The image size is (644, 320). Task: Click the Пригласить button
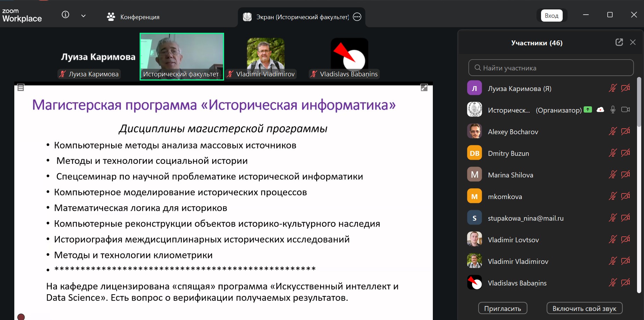pyautogui.click(x=502, y=308)
